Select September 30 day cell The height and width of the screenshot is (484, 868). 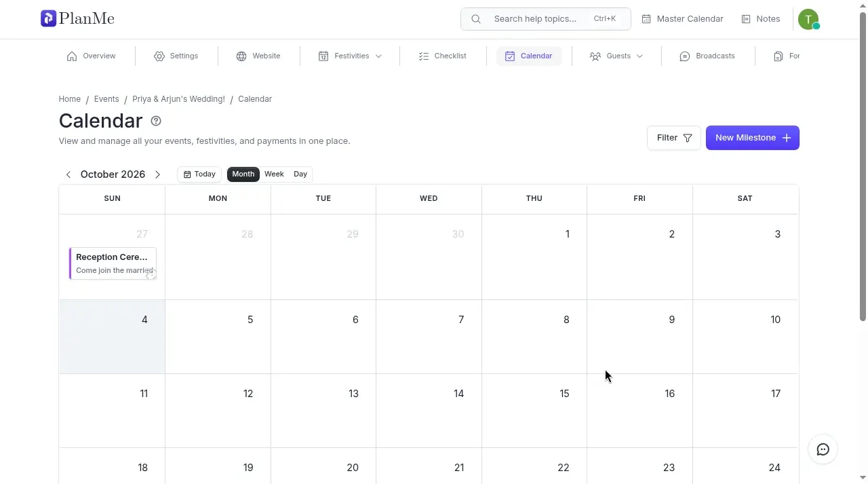429,257
